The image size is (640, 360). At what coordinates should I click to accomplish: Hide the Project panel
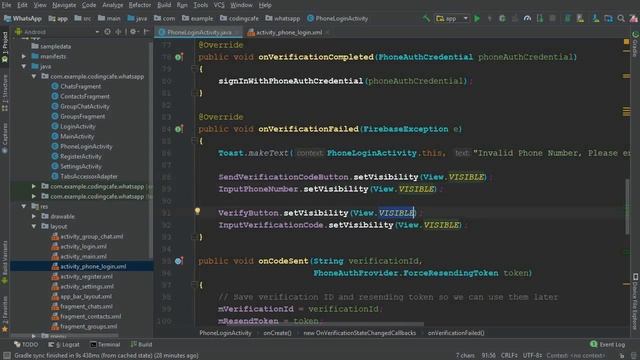pos(146,32)
